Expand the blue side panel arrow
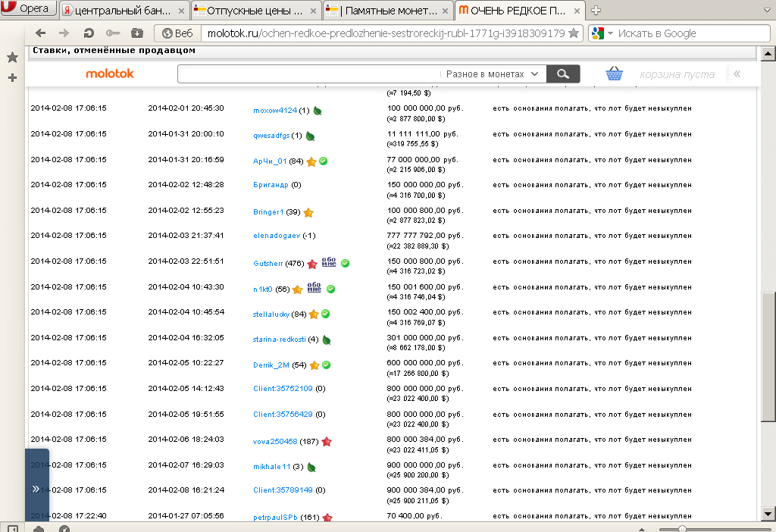The image size is (776, 532). click(36, 489)
